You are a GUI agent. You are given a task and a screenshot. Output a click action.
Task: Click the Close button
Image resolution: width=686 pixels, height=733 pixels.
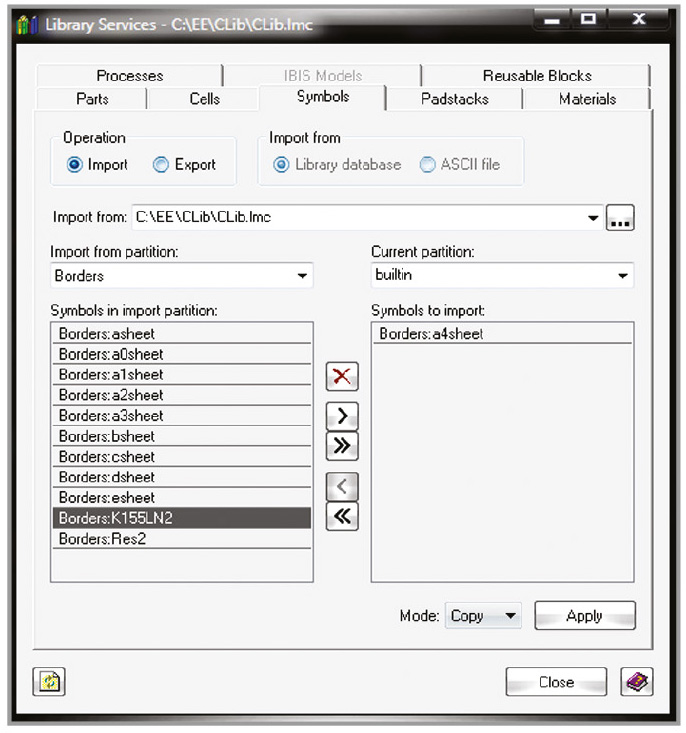[556, 682]
